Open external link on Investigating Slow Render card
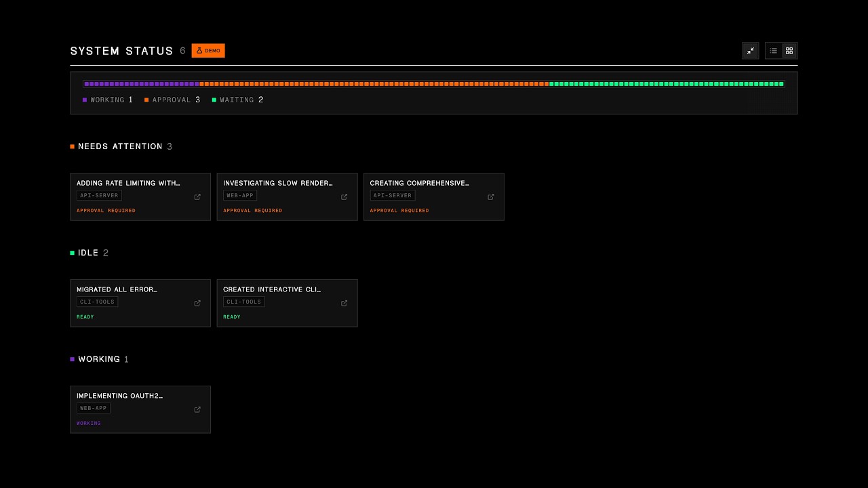Viewport: 868px width, 488px height. pos(344,197)
